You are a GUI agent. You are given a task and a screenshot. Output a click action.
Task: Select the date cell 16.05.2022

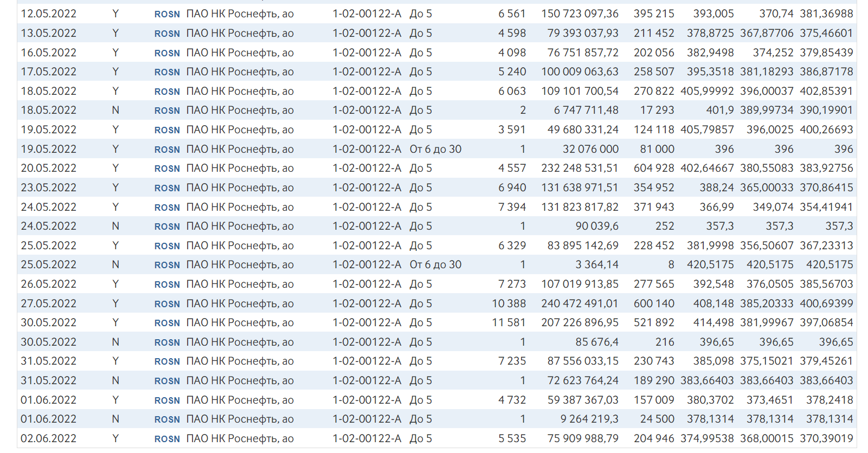pos(49,53)
